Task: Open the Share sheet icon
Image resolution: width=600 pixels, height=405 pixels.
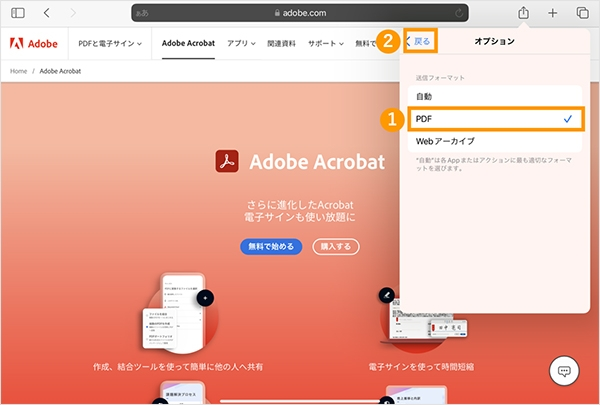Action: coord(523,13)
